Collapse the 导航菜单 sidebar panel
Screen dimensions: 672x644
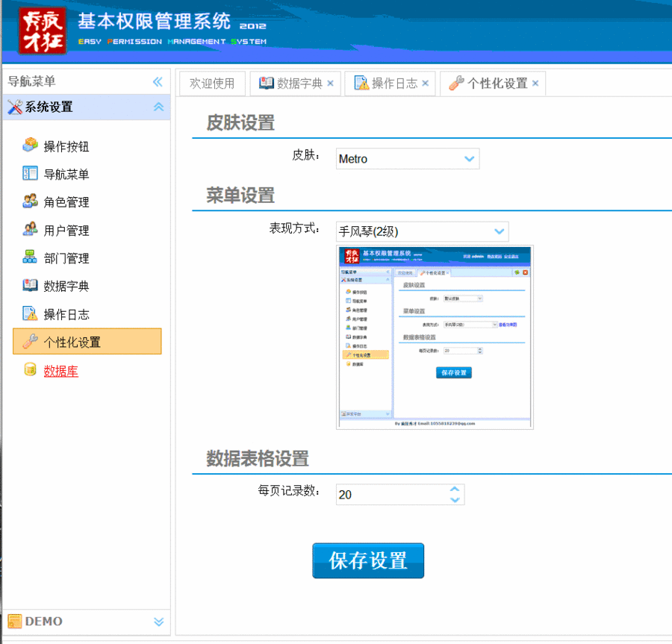pyautogui.click(x=158, y=82)
